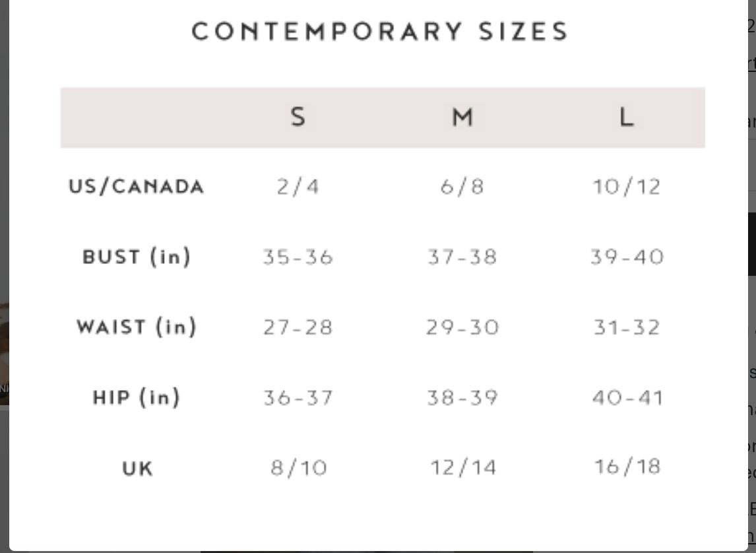
Task: Click the 31-32 waist measurement
Action: pos(627,327)
